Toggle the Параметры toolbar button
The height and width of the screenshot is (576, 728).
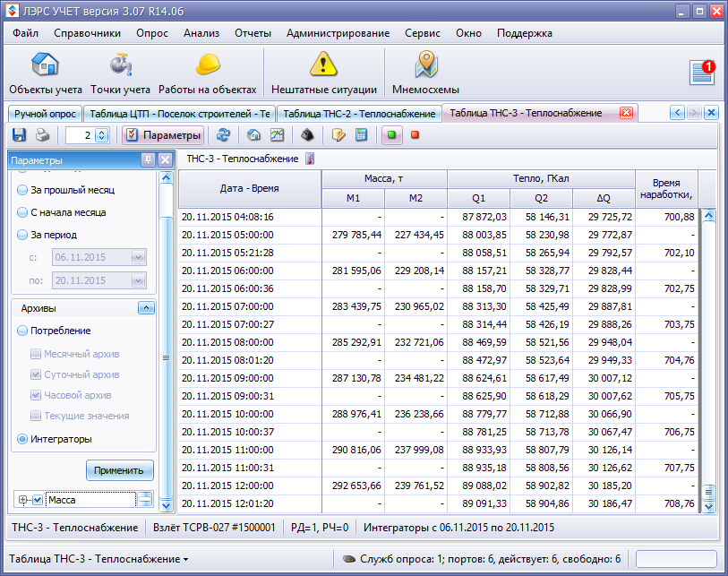click(164, 135)
